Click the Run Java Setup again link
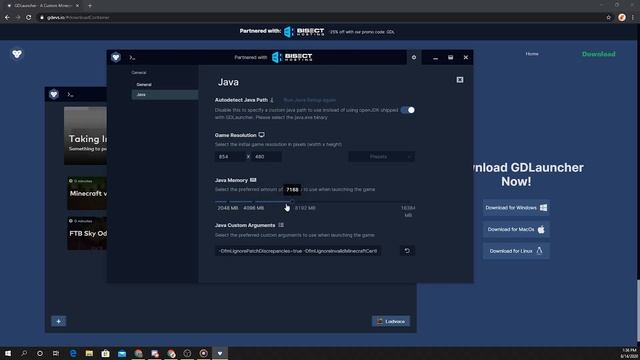This screenshot has height=360, width=640. [309, 100]
